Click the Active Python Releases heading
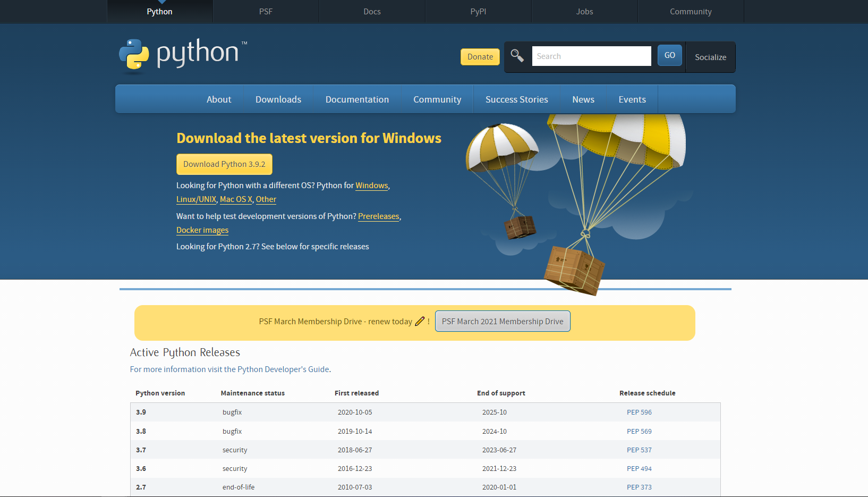 click(185, 352)
